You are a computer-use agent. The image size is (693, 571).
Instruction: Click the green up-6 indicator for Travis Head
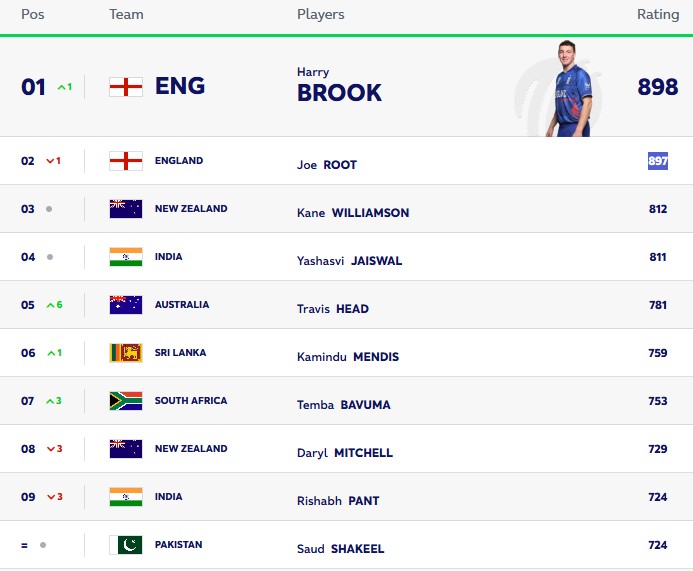[54, 305]
